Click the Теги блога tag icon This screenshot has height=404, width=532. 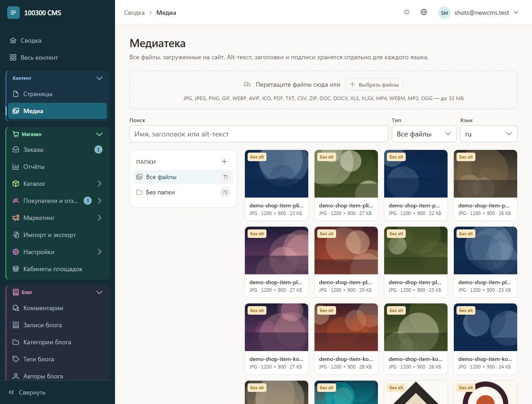(x=16, y=359)
